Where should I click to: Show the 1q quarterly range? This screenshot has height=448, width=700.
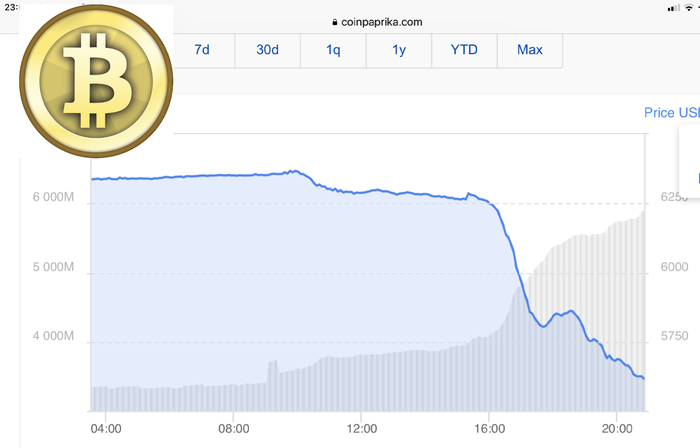[332, 49]
